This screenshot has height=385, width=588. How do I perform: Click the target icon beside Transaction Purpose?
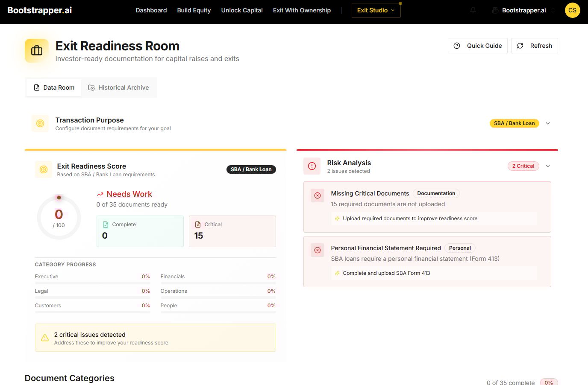click(40, 123)
